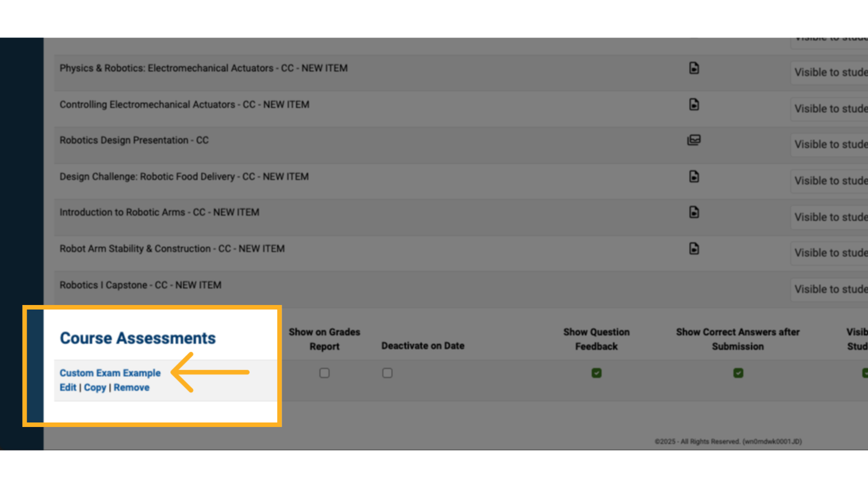Uncheck Show Correct Answers after Submission checkbox
Image resolution: width=868 pixels, height=488 pixels.
(x=738, y=373)
